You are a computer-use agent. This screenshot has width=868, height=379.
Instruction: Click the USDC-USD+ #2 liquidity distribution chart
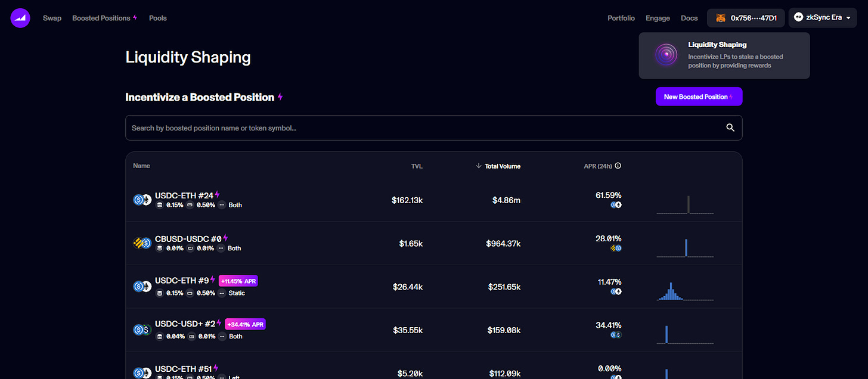(685, 334)
